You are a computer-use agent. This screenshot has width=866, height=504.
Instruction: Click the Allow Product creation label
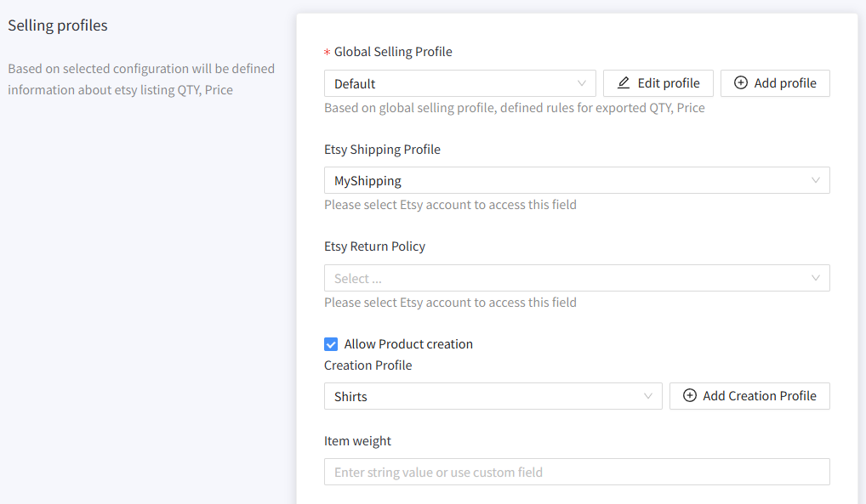pos(408,344)
